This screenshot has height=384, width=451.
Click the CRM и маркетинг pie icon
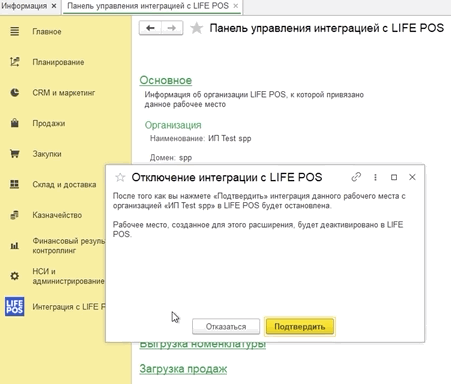coord(14,93)
